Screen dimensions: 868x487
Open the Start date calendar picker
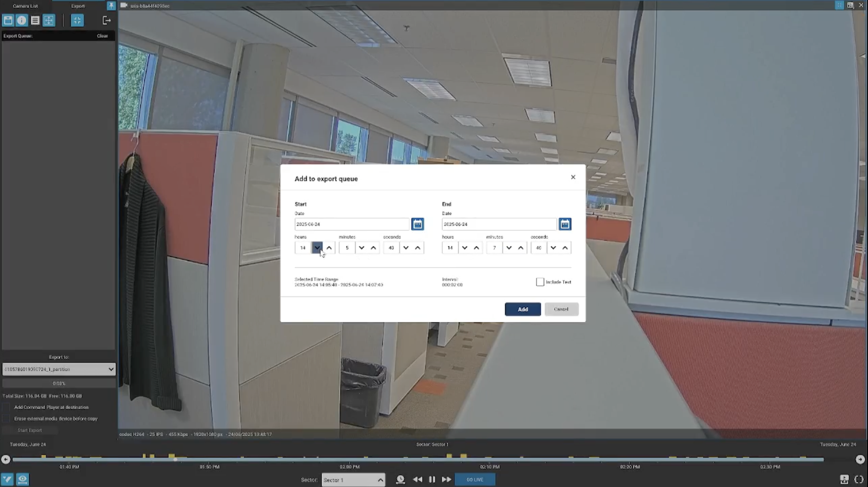[x=417, y=224]
